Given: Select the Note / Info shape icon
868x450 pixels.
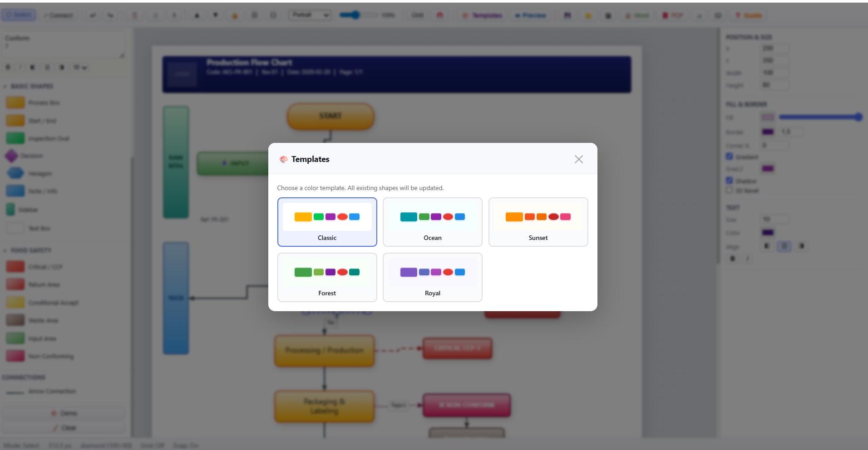Looking at the screenshot, I should click(x=15, y=191).
